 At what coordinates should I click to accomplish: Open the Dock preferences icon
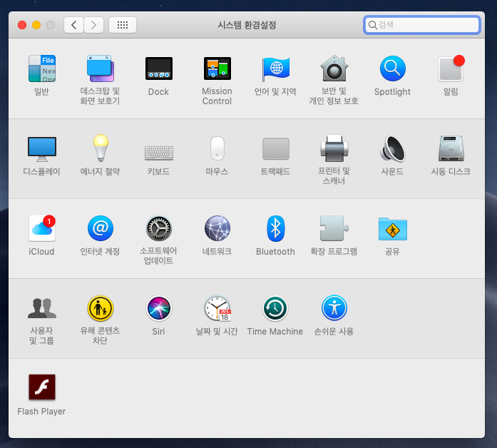click(x=159, y=68)
